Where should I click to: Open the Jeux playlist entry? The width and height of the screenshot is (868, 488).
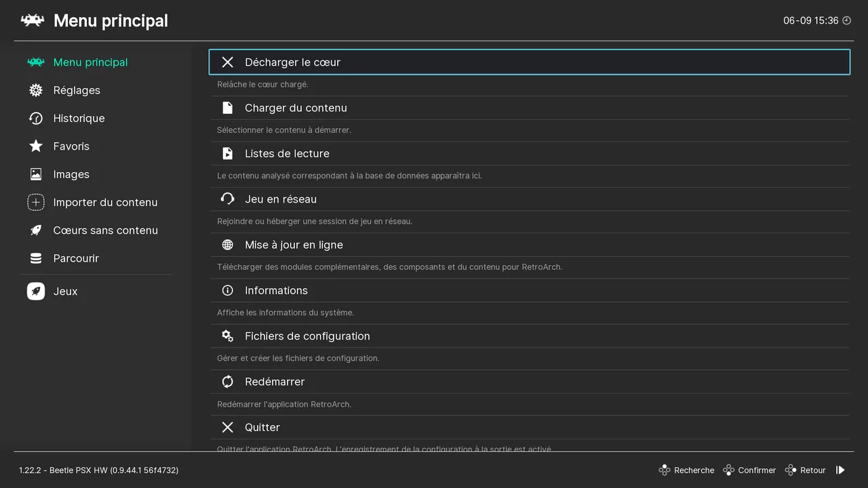point(96,291)
